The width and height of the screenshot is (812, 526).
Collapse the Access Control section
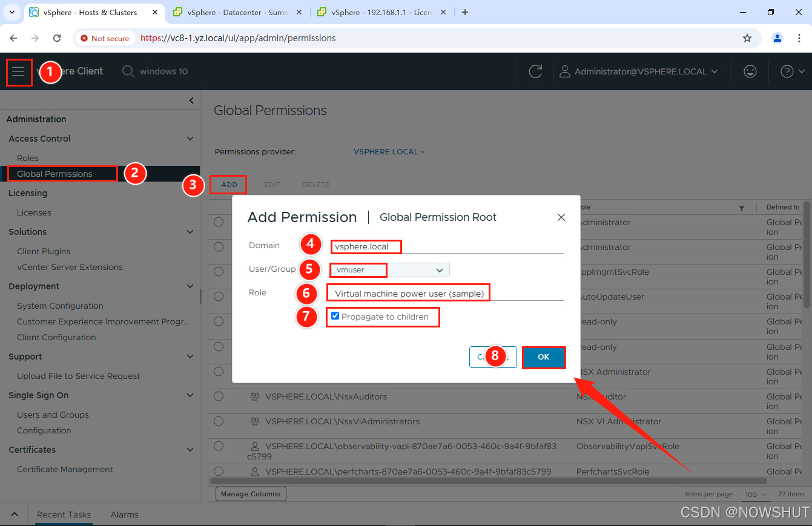[x=190, y=139]
